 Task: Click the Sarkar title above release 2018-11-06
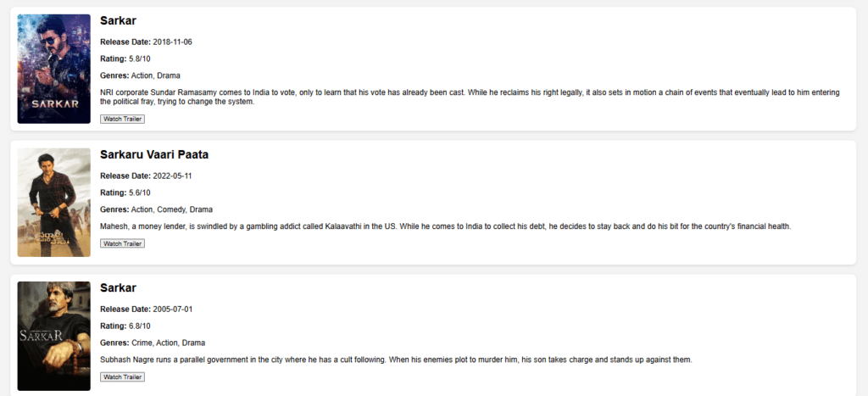point(118,20)
